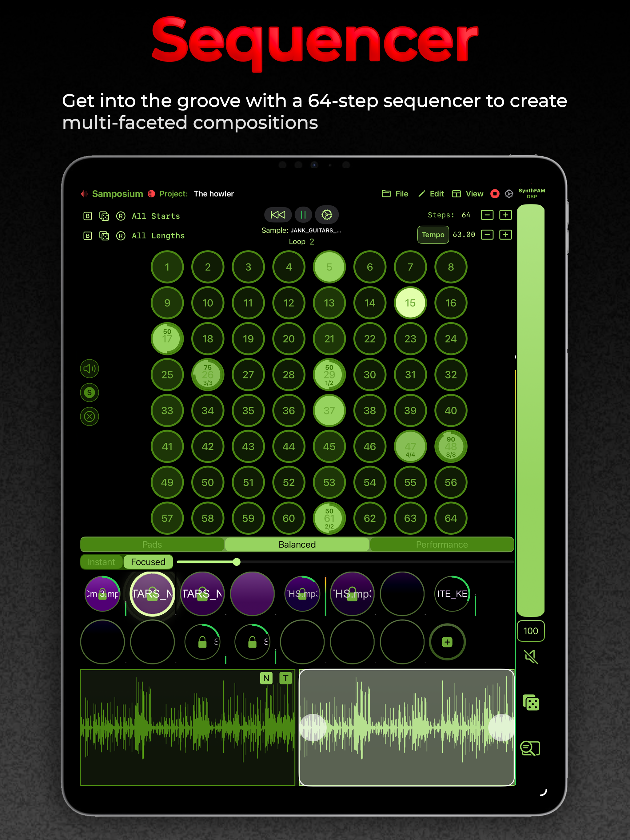Viewport: 630px width, 840px height.
Task: Click sequencer step 61
Action: pyautogui.click(x=329, y=518)
